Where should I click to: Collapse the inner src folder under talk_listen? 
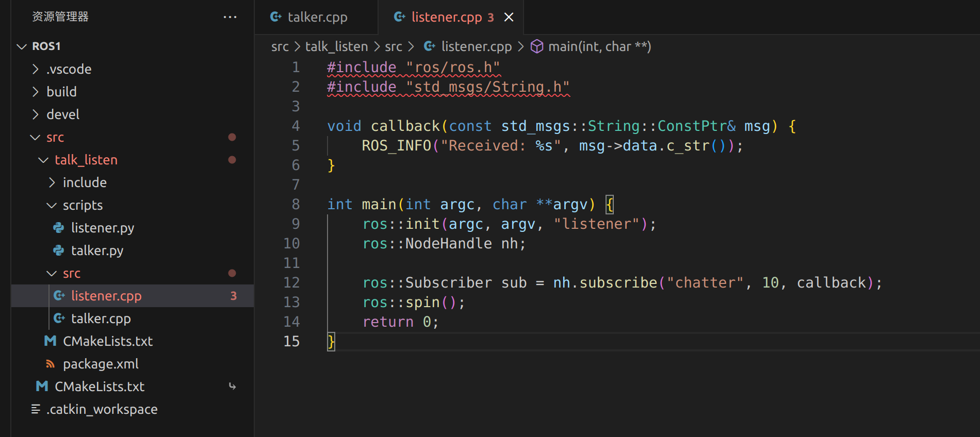[x=52, y=273]
